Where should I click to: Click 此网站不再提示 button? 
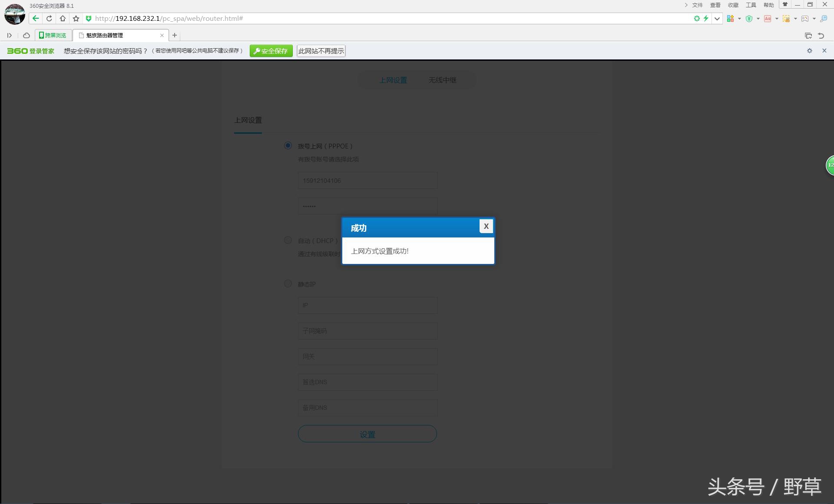coord(321,51)
